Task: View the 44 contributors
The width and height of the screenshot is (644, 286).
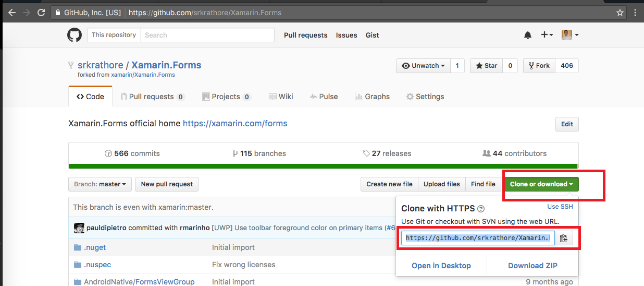Action: coord(515,153)
